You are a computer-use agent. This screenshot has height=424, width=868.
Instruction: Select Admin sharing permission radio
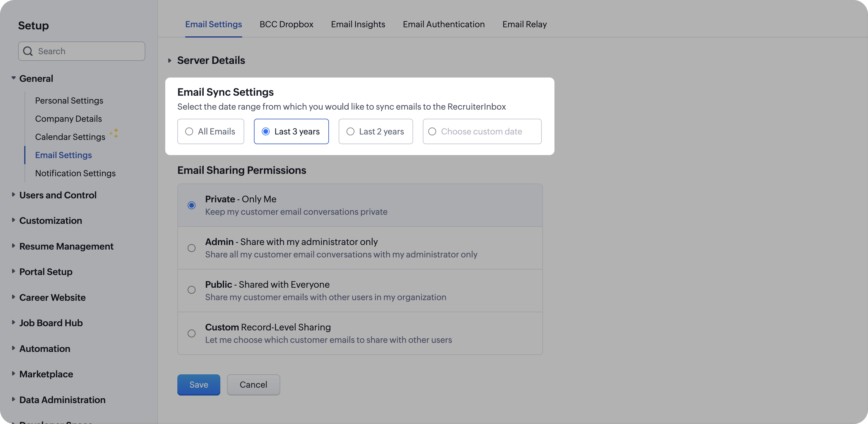(x=191, y=248)
